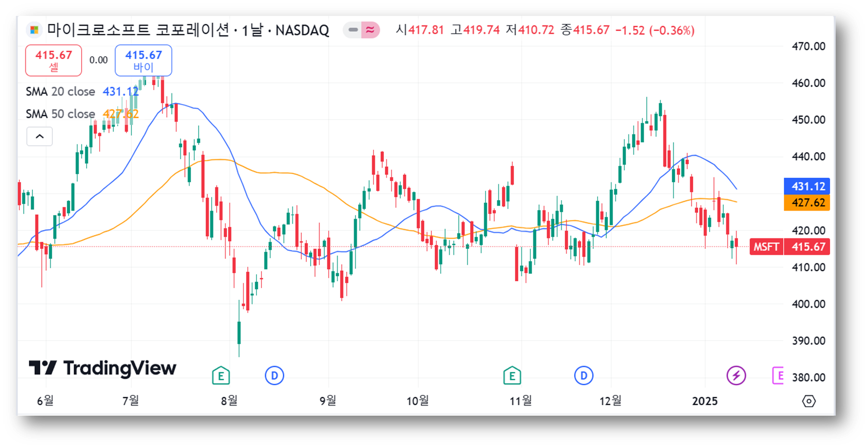The height and width of the screenshot is (448, 868).
Task: Click the open value 417.81
Action: [426, 30]
